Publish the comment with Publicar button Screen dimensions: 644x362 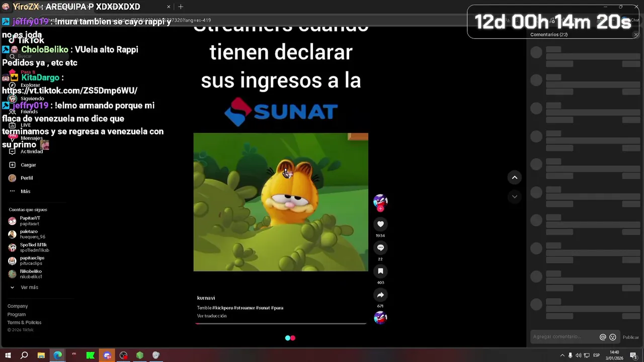(x=630, y=337)
